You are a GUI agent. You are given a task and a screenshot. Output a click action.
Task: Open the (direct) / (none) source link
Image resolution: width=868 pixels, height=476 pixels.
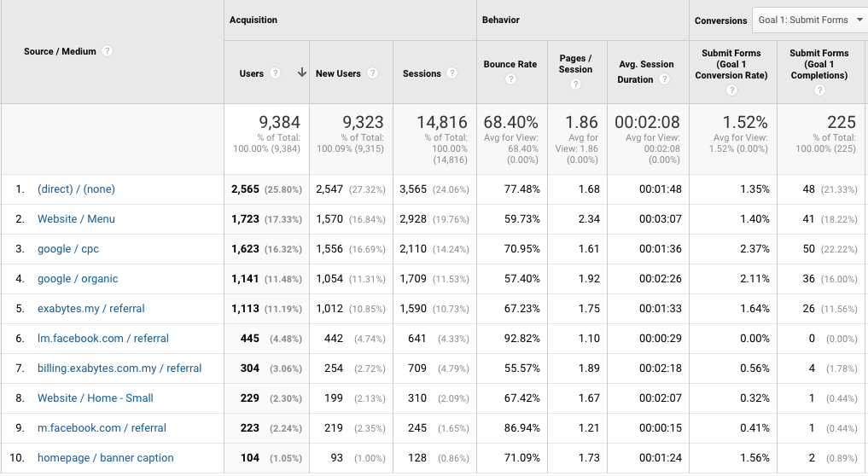click(76, 189)
